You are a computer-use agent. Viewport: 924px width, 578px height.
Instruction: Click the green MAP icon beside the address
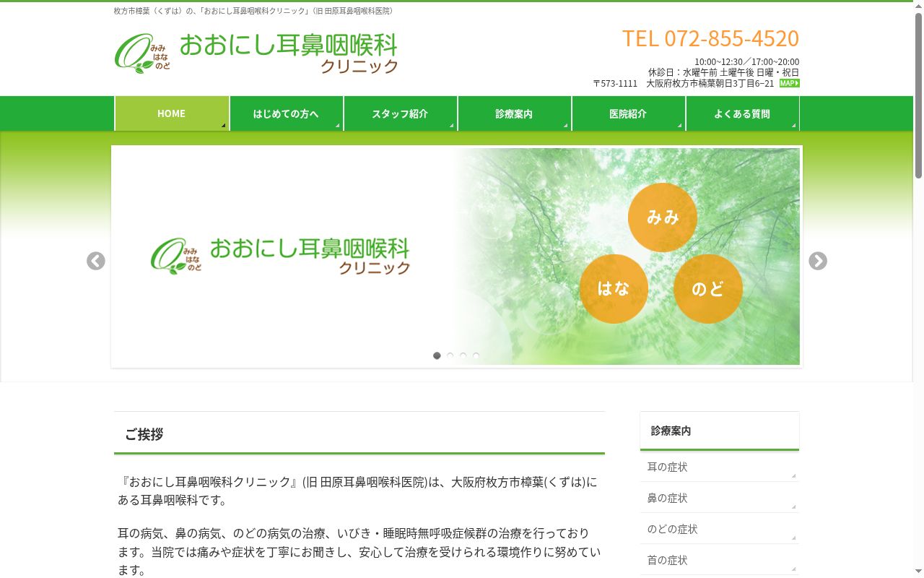click(790, 83)
